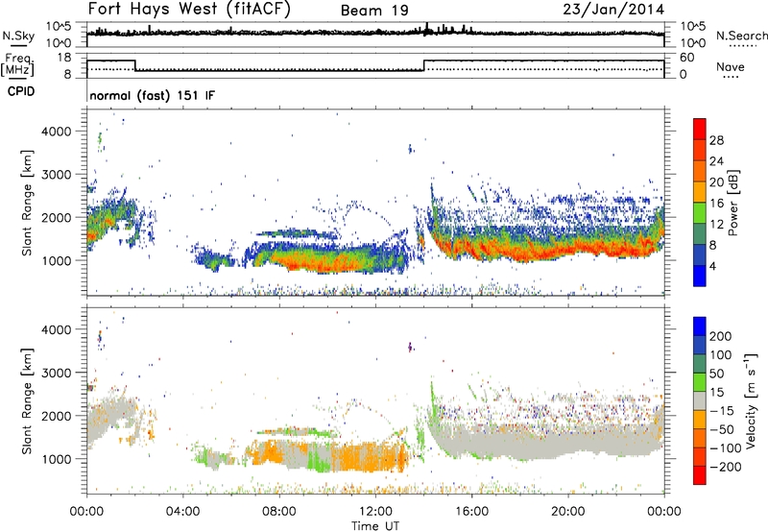Click the date '23/Jan/2014'
Screen dimensions: 768x532
coord(613,10)
